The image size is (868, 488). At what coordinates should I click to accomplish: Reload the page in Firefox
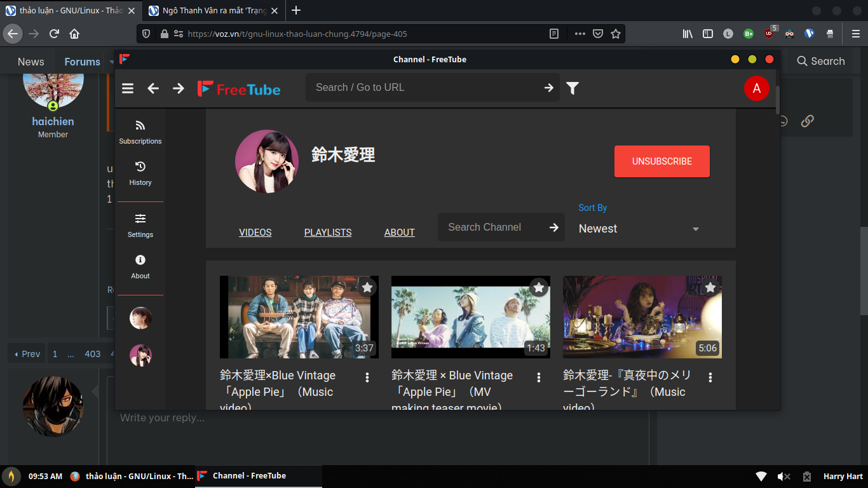(55, 34)
